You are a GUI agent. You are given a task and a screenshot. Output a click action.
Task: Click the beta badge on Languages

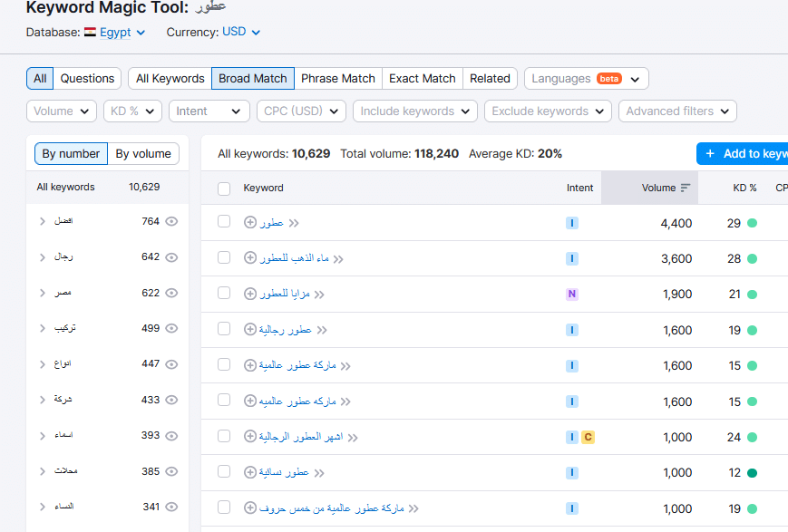coord(609,79)
